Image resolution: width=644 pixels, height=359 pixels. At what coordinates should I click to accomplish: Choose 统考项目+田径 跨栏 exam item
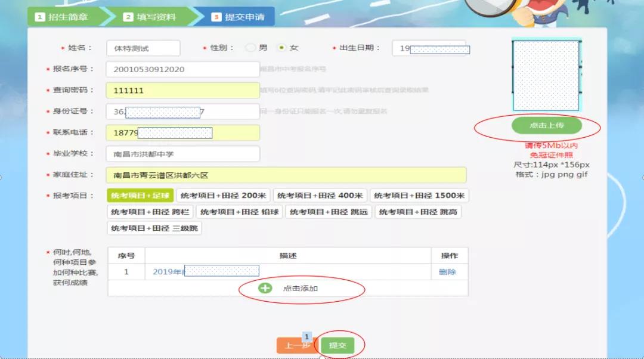[150, 212]
